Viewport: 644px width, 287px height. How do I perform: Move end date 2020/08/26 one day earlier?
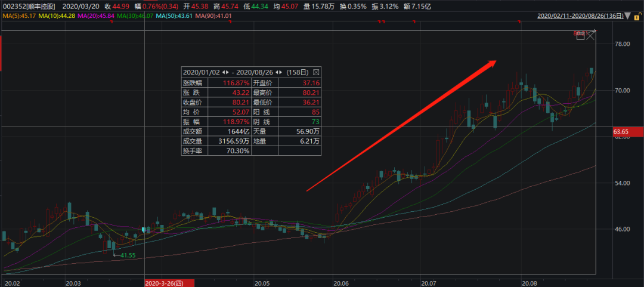[278, 72]
